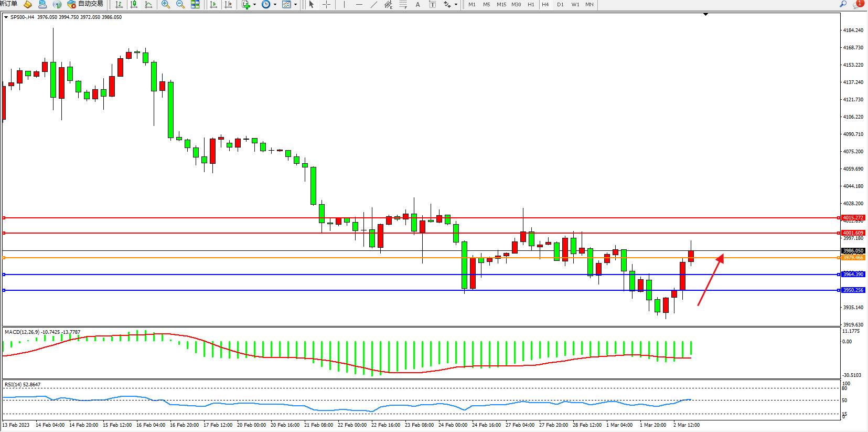Click the 自动交易 auto trading button
Image resolution: width=868 pixels, height=432 pixels.
(x=85, y=4)
